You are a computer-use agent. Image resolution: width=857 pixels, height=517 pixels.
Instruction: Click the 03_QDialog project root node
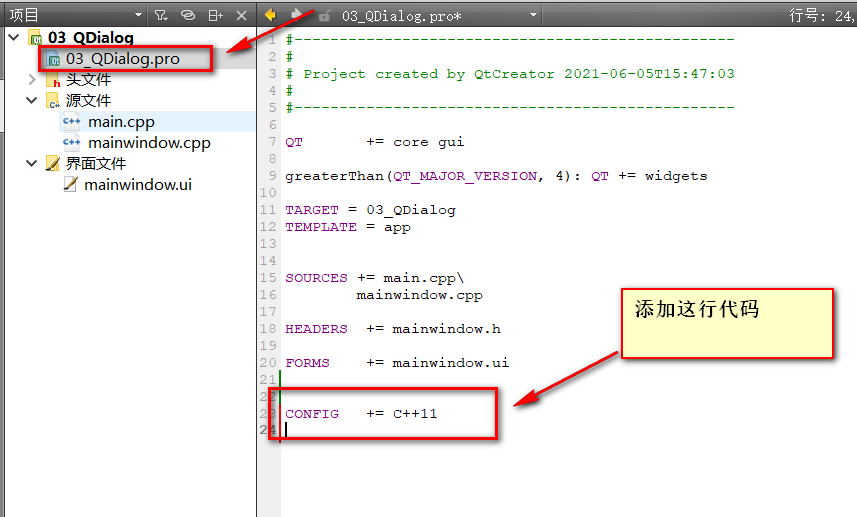pyautogui.click(x=91, y=37)
